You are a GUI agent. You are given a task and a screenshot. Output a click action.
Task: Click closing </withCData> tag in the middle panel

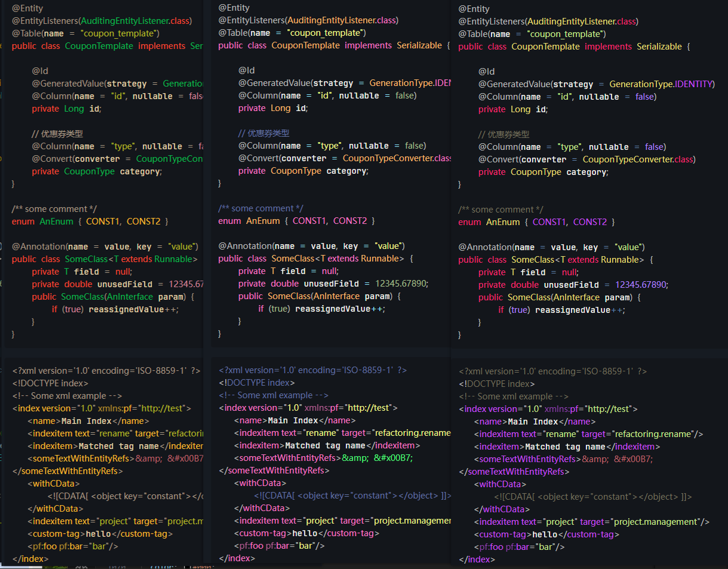(x=262, y=508)
